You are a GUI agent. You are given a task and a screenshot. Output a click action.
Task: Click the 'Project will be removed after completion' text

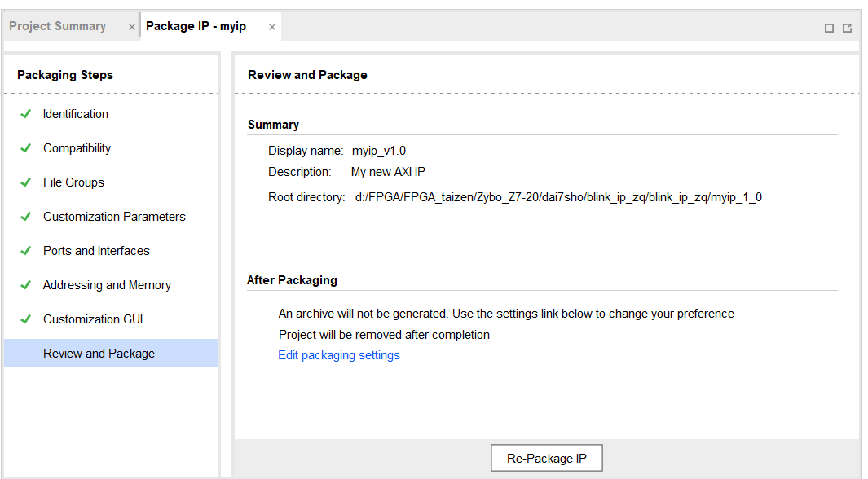pyautogui.click(x=384, y=335)
